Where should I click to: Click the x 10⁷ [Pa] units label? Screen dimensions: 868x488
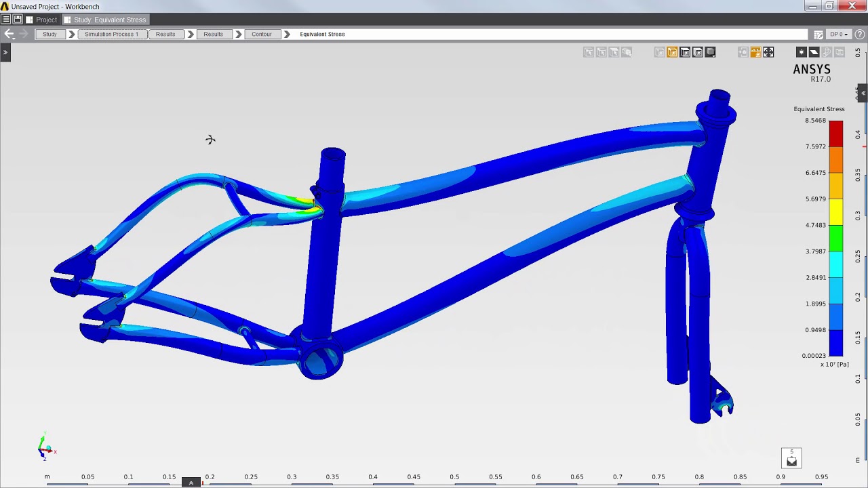834,365
